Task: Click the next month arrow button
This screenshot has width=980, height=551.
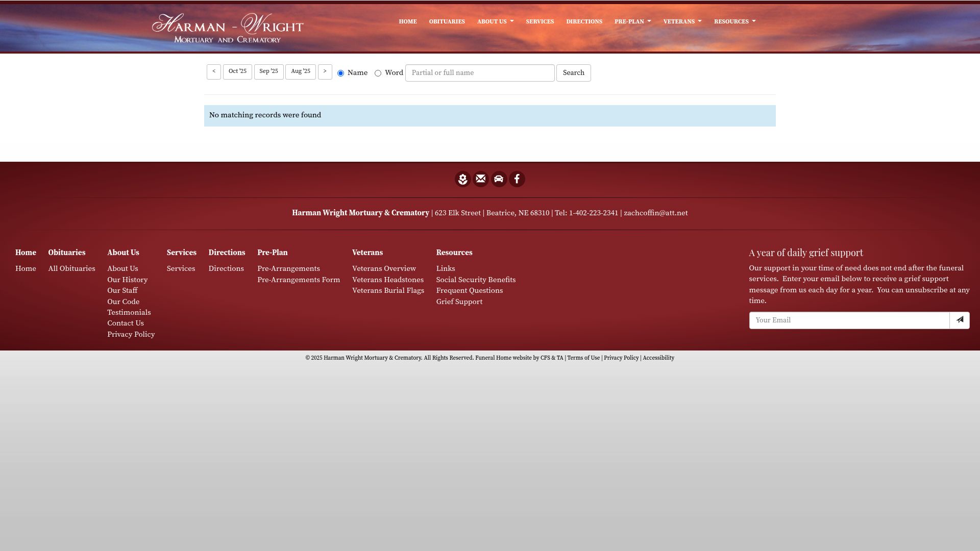Action: pos(325,72)
